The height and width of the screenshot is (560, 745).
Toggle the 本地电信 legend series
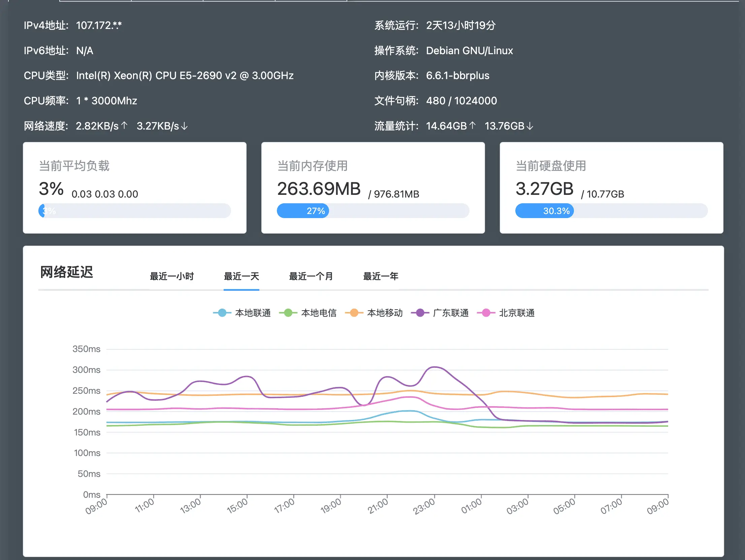[x=319, y=313]
